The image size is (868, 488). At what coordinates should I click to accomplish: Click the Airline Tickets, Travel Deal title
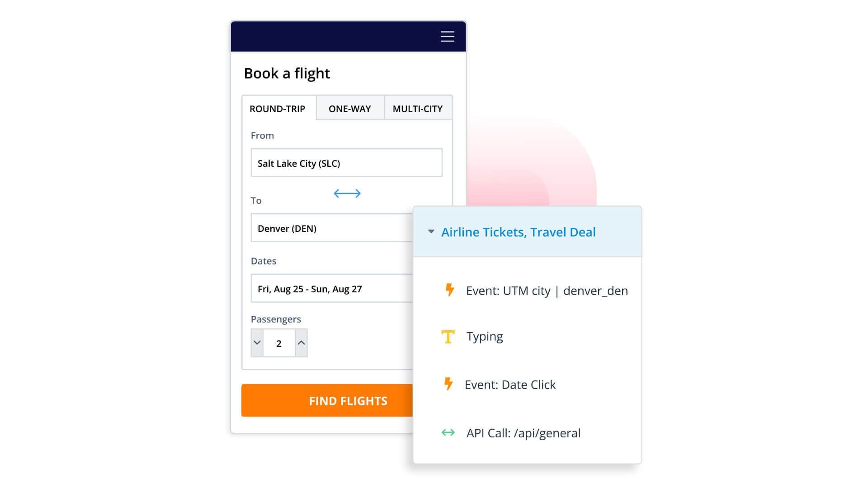point(518,232)
